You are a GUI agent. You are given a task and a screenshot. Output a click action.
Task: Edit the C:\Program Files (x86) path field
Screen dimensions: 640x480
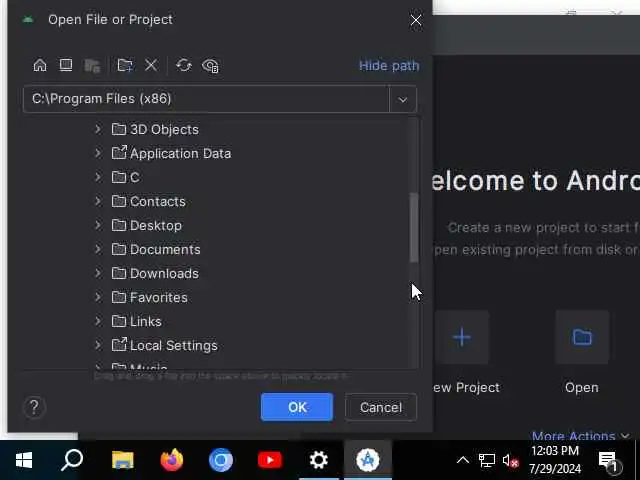tap(206, 99)
